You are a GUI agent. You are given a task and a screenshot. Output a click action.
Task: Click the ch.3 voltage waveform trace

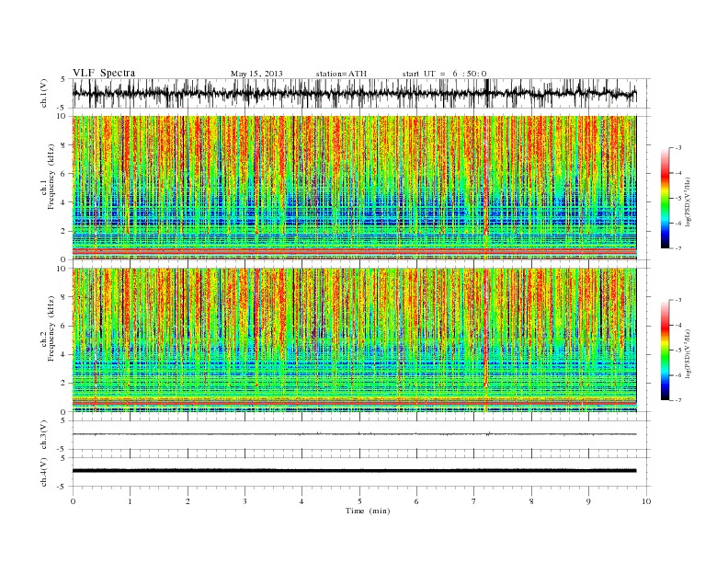(354, 434)
